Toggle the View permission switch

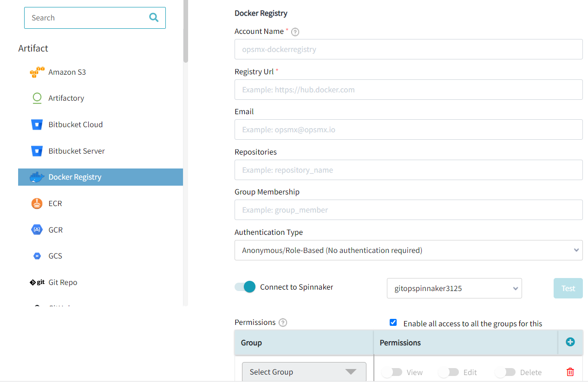tap(392, 372)
